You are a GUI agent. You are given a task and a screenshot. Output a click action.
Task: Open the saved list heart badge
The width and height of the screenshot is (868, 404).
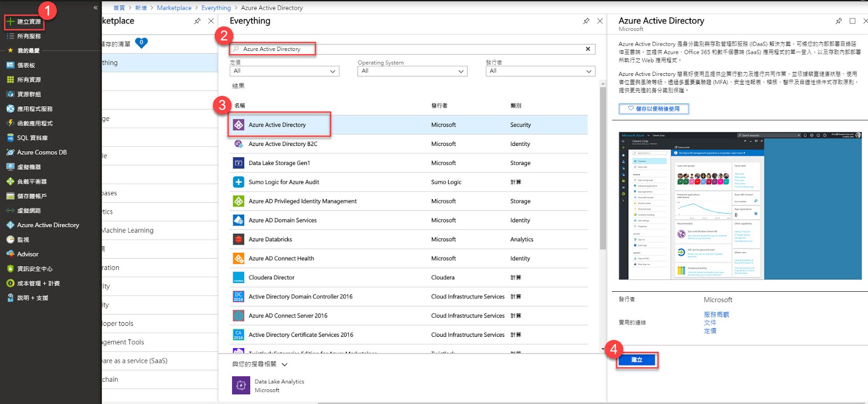click(141, 43)
